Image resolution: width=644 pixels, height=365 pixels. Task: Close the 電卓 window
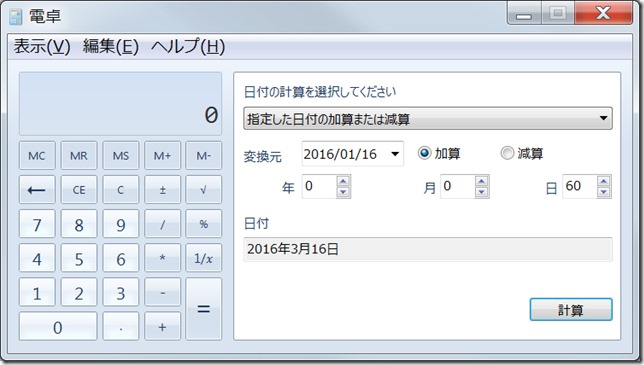coord(603,13)
